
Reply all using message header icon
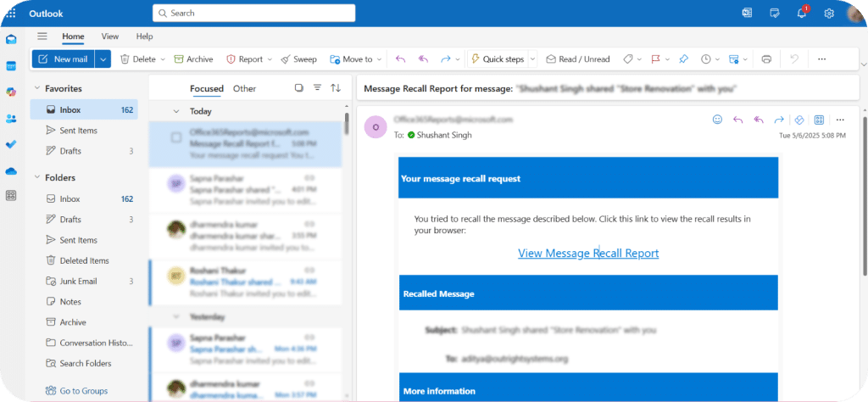759,120
